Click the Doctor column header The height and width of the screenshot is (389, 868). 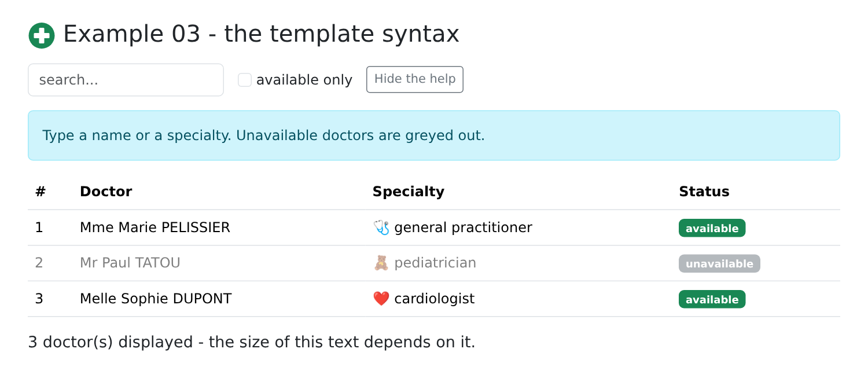click(106, 192)
